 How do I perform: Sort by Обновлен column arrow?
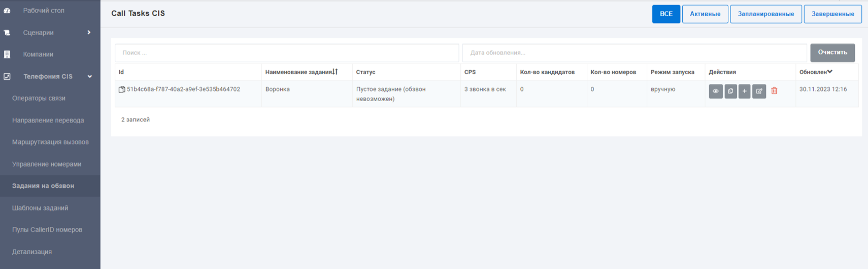point(829,72)
